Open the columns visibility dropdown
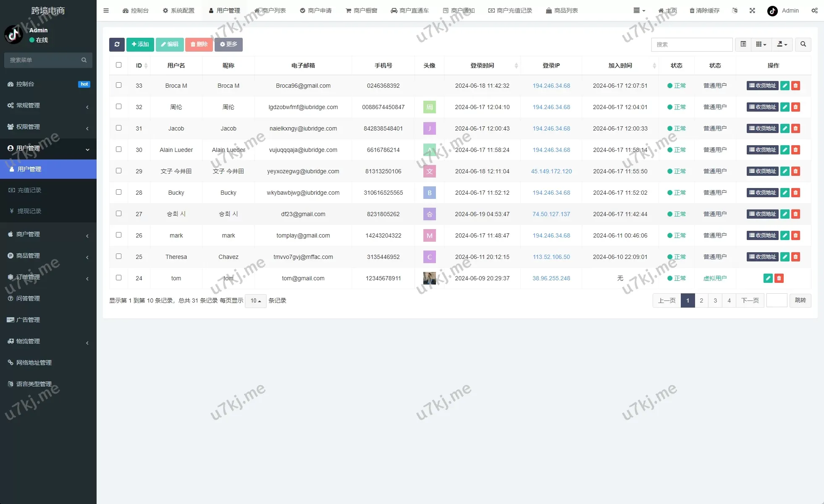Viewport: 824px width, 504px height. pos(761,44)
